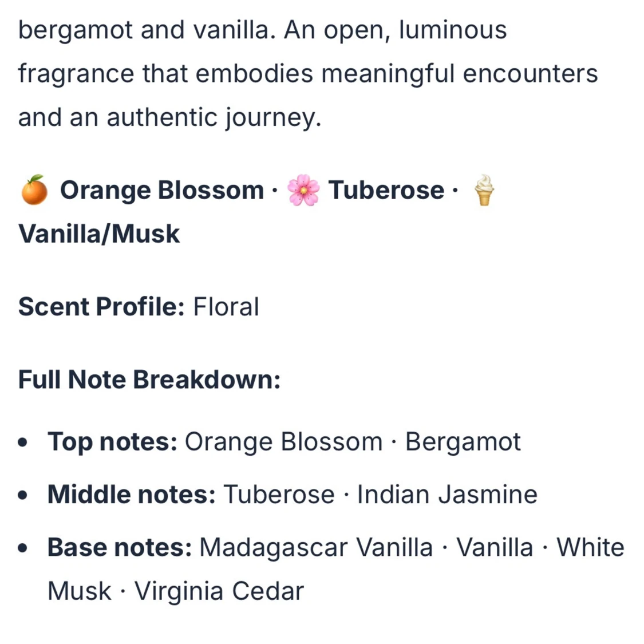Click the word "luminous" in the description
The image size is (644, 644).
pyautogui.click(x=452, y=30)
